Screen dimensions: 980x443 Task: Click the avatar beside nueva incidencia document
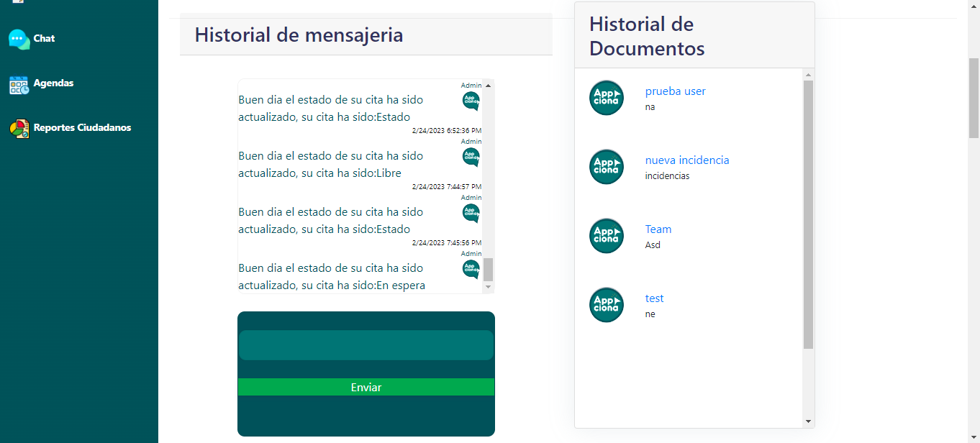[607, 167]
